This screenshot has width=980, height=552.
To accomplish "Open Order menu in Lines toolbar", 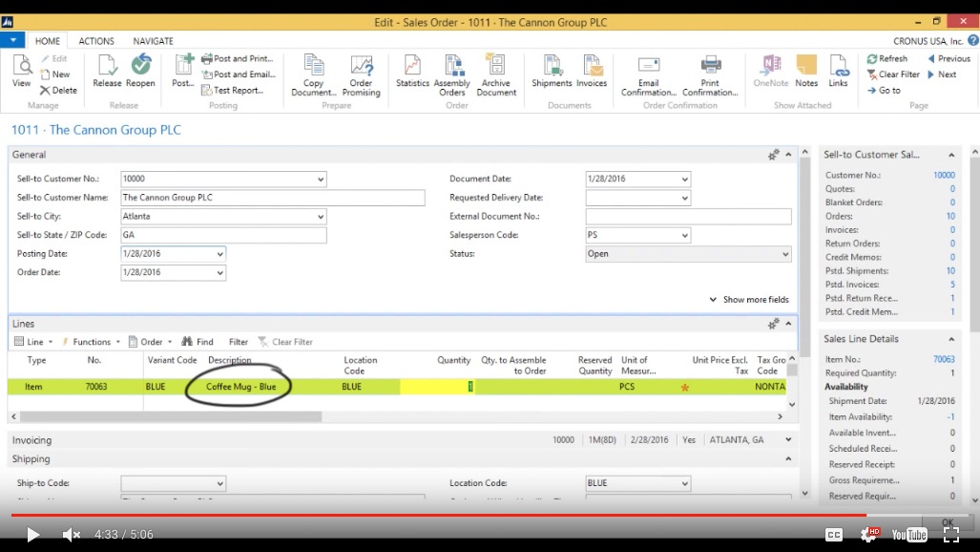I will click(x=150, y=342).
